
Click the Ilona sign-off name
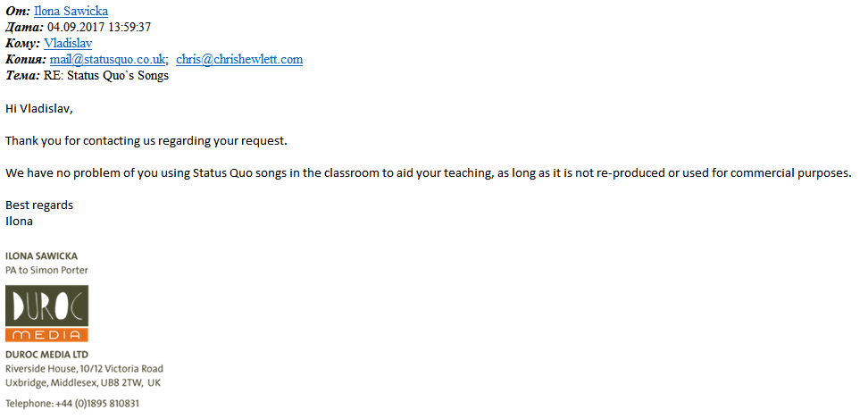20,222
